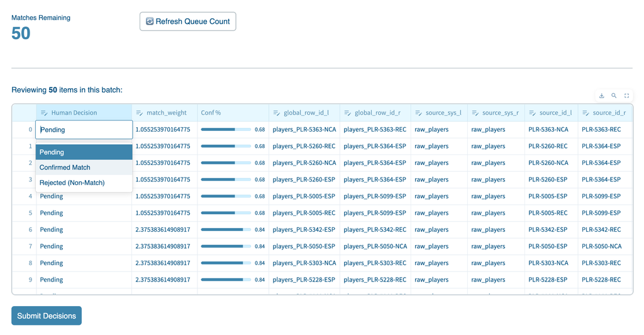
Task: Click the cell players_PLR-5363-NCA
Action: 304,130
